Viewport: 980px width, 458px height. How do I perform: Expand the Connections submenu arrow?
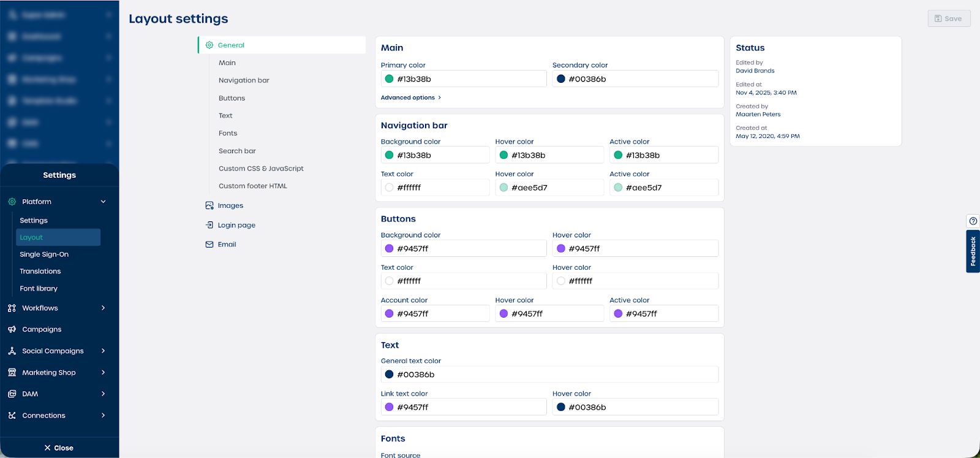coord(103,416)
